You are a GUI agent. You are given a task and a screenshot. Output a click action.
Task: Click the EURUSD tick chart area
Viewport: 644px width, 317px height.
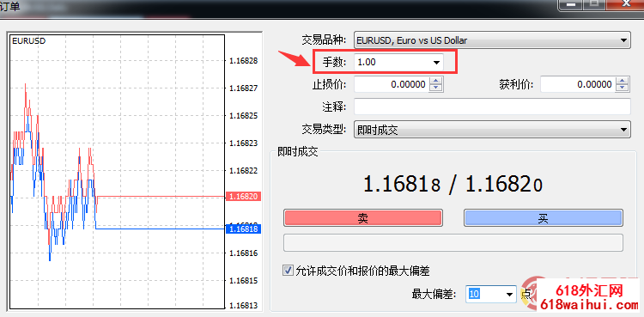[117, 172]
